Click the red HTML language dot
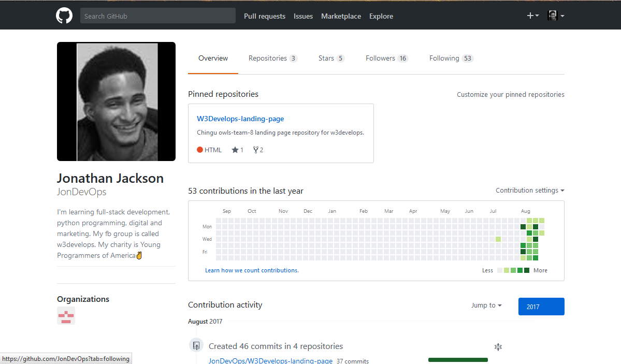Viewport: 621px width, 364px height. click(200, 150)
